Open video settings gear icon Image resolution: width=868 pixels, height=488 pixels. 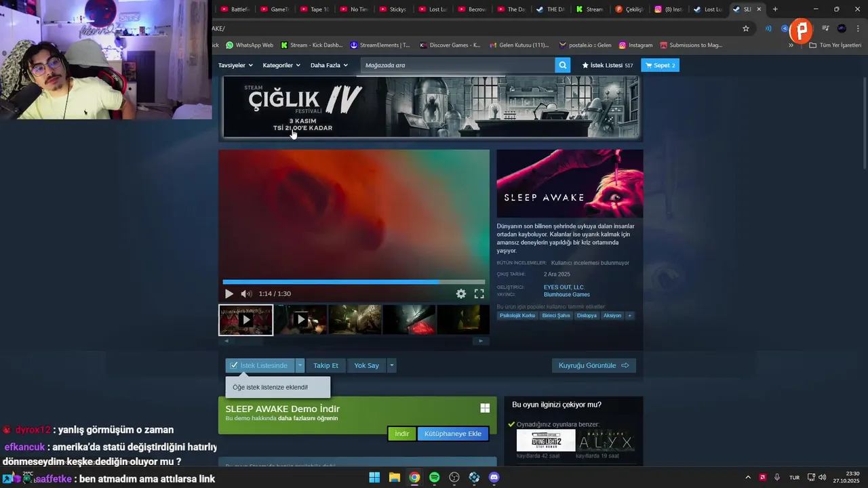tap(461, 293)
